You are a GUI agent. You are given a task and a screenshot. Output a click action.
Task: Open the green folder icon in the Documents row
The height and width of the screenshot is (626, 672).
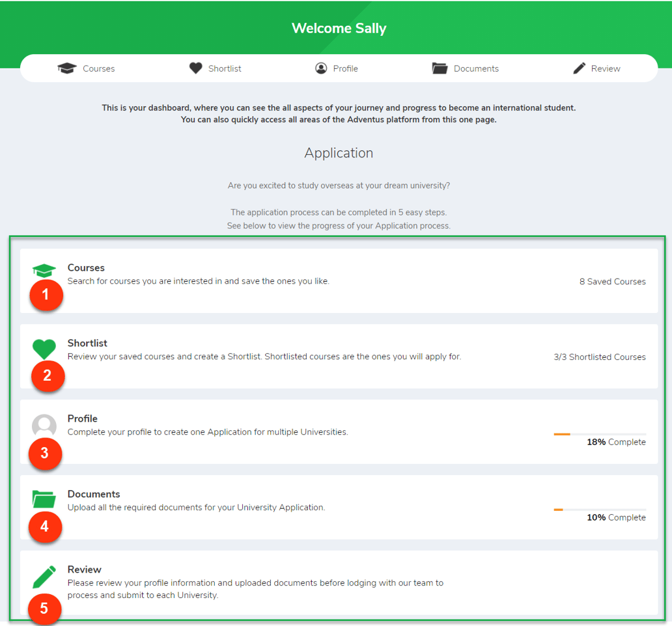tap(44, 498)
